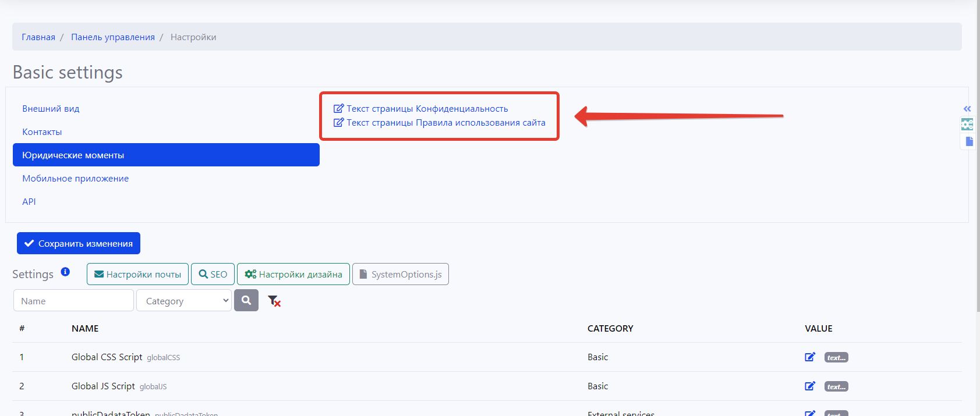Edit Текст страницы Конфиденциальность link

click(x=427, y=109)
